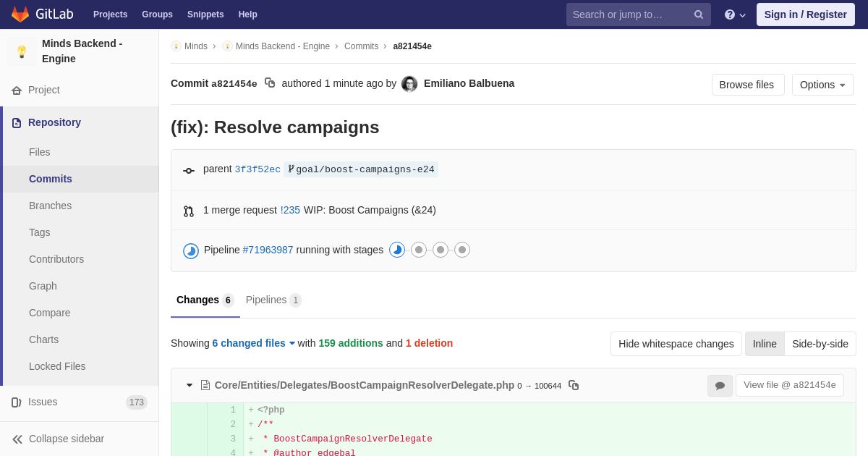Viewport: 868px width, 456px height.
Task: Open Branches in the sidebar
Action: click(x=81, y=206)
